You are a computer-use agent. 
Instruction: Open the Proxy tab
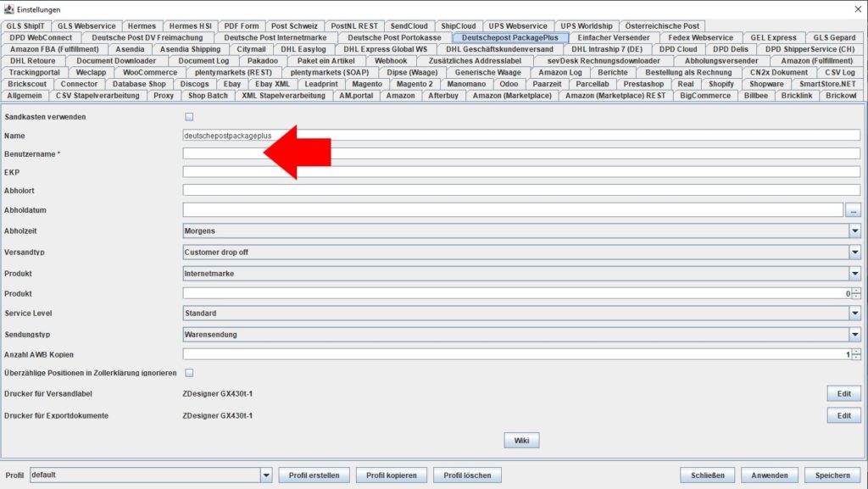[x=164, y=96]
